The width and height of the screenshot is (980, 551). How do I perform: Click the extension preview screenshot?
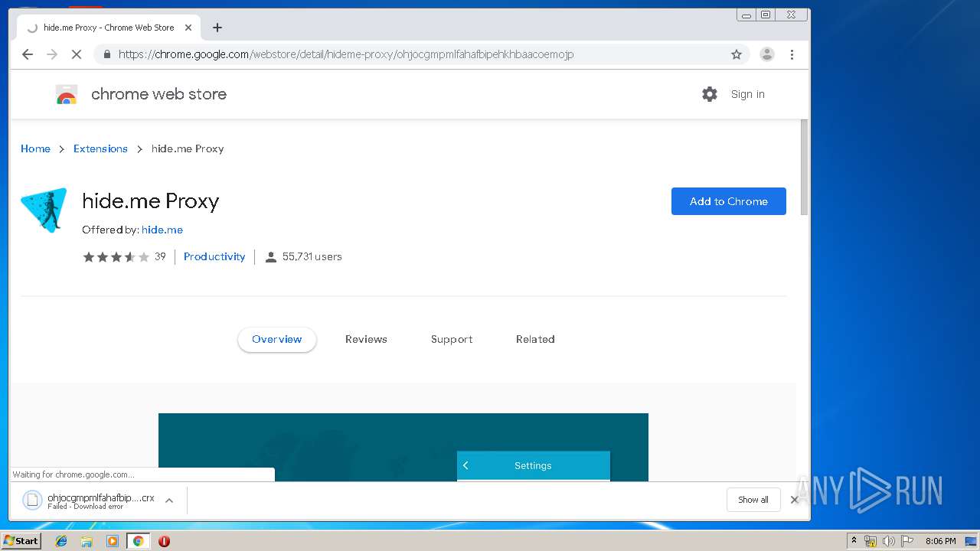tap(403, 447)
